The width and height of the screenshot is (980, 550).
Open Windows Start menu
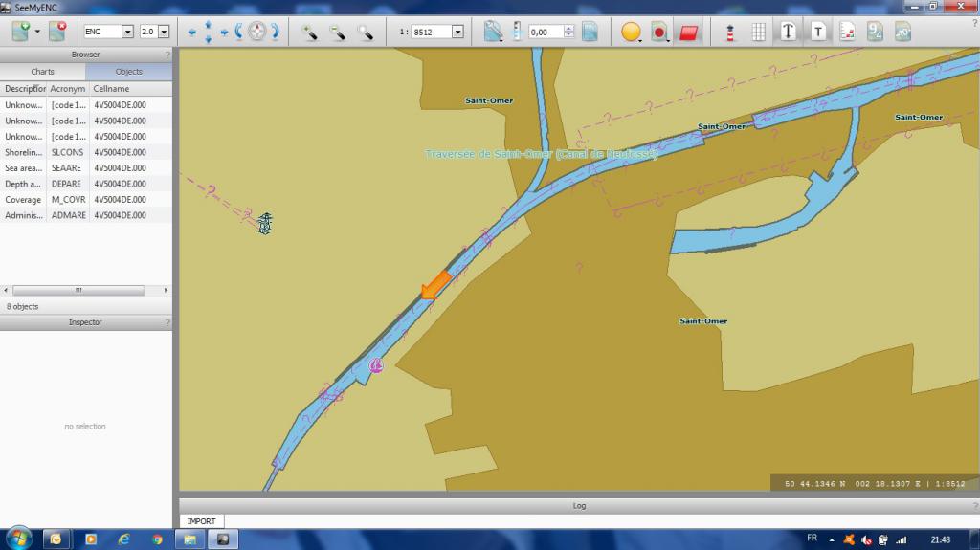pos(18,539)
